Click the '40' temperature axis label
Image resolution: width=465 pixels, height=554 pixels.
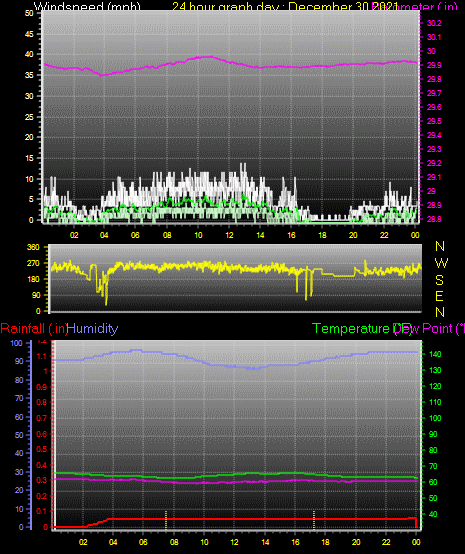click(433, 514)
